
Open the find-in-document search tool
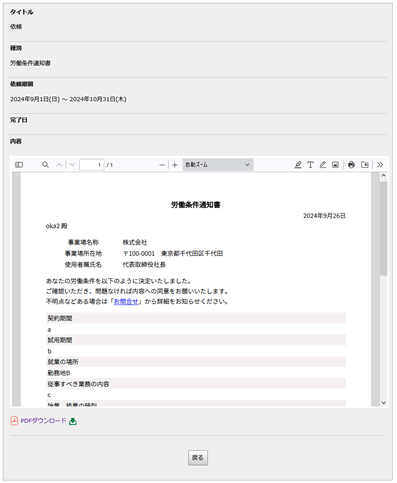coord(45,165)
